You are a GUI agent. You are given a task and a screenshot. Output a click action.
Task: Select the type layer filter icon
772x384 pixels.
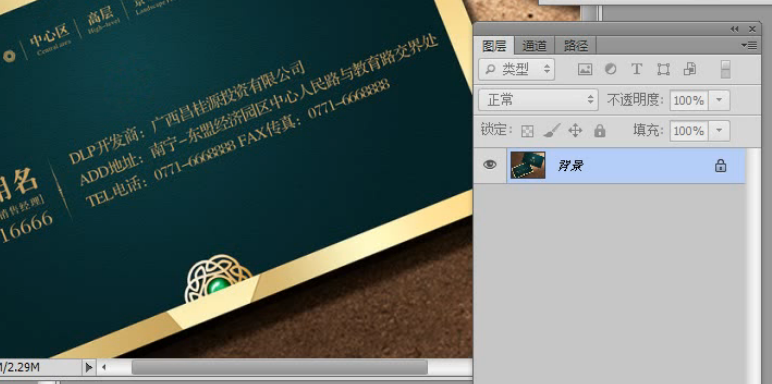pos(637,69)
